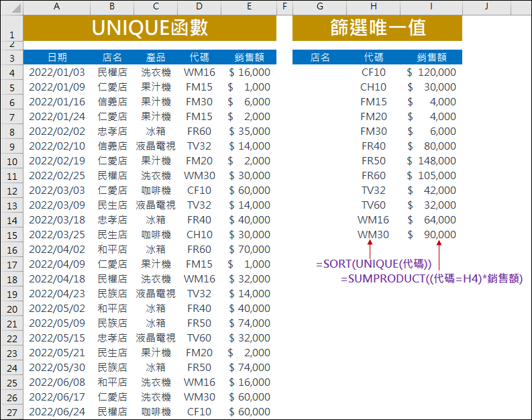Click the =SUMPRODUCT formula text
The image size is (532, 420).
tap(431, 279)
